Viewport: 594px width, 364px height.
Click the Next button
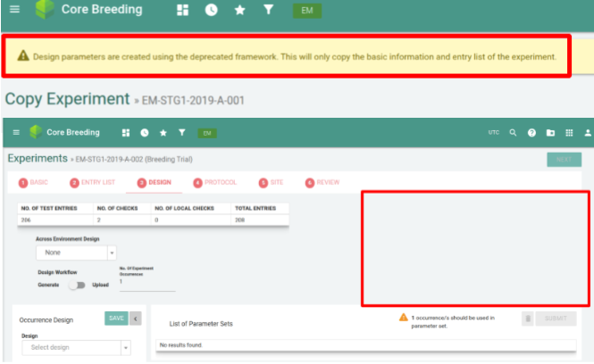pos(563,160)
